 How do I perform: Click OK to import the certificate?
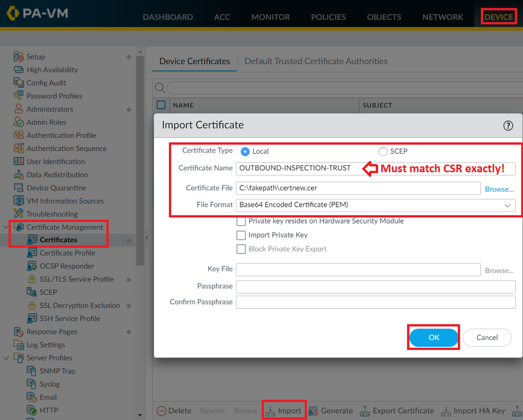[x=433, y=337]
